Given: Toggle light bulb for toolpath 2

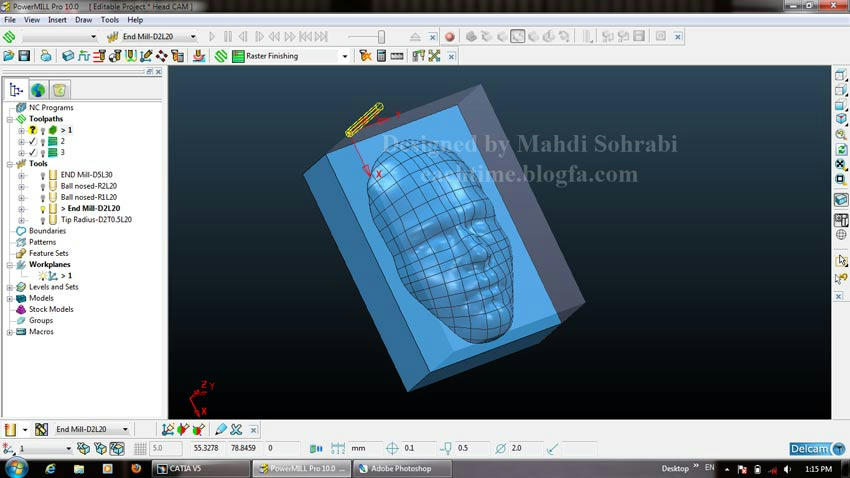Looking at the screenshot, I should tap(43, 141).
